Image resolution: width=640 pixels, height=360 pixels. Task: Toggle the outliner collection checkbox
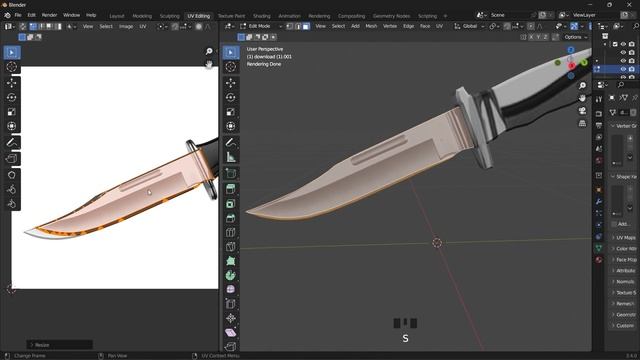615,44
